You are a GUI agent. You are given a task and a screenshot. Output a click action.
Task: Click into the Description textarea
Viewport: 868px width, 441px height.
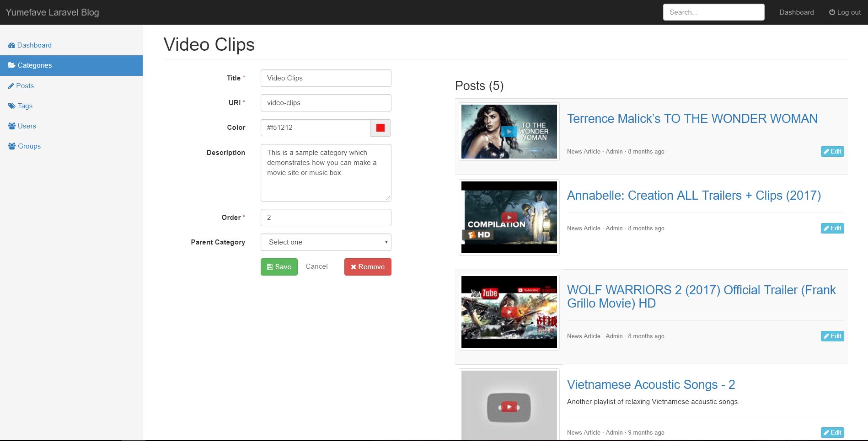[326, 173]
